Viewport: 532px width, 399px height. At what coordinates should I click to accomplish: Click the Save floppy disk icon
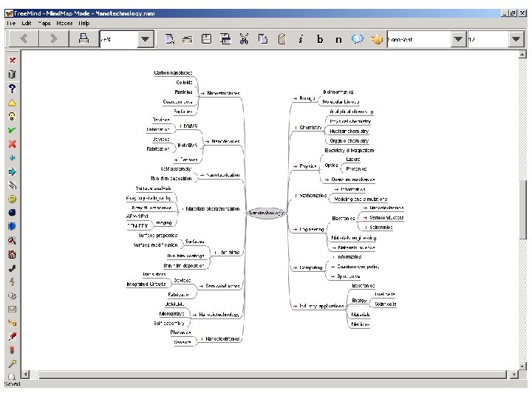(207, 39)
